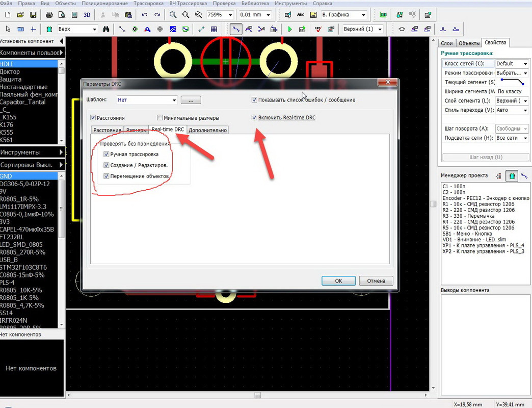Select the default arrow pointer tool
532x408 pixels.
click(8, 29)
